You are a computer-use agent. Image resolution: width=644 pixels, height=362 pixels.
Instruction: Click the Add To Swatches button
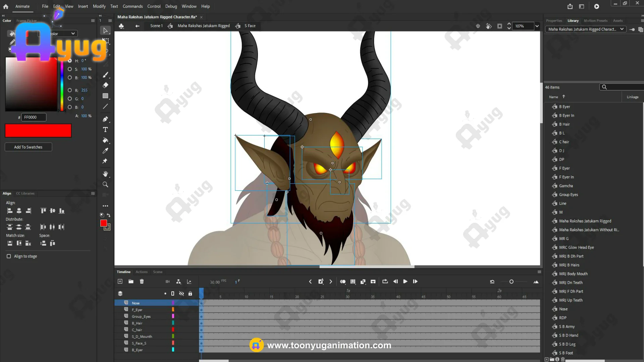tap(28, 147)
